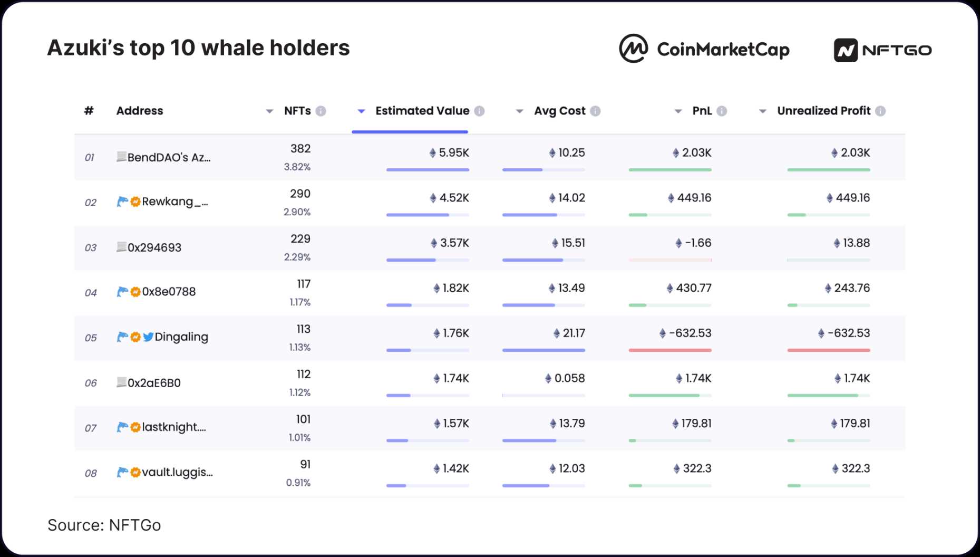
Task: Click the Twitter bird icon beside Dingaling
Action: coord(148,337)
